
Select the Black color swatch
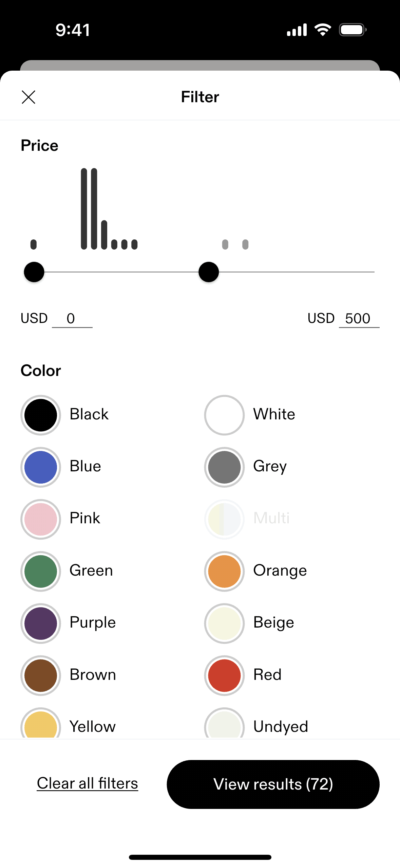[41, 415]
